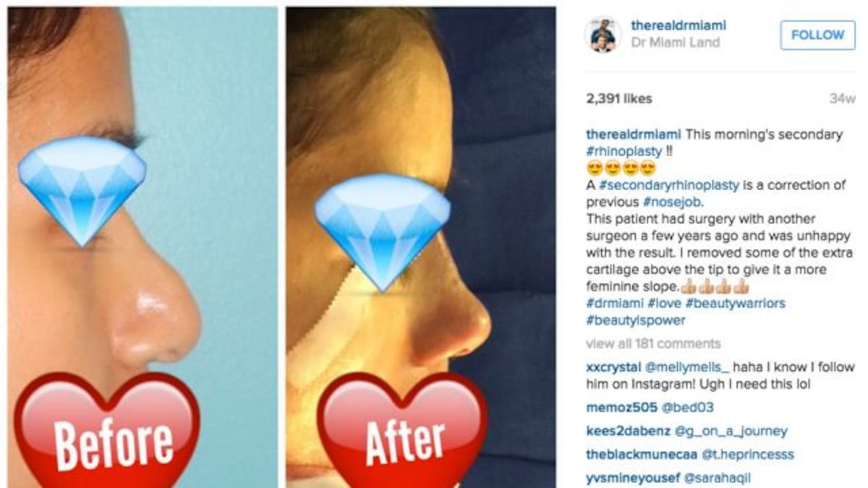Open the #beautyispower hashtag

636,320
